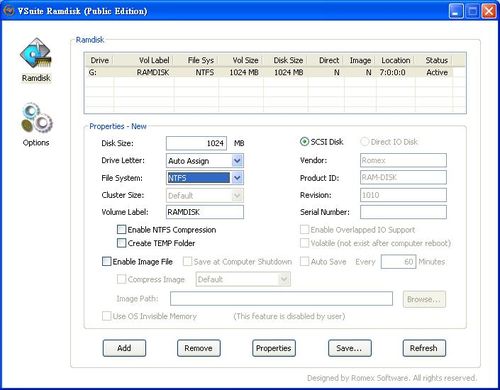The image size is (500, 390).
Task: Click the Serial Number field
Action: click(x=403, y=212)
